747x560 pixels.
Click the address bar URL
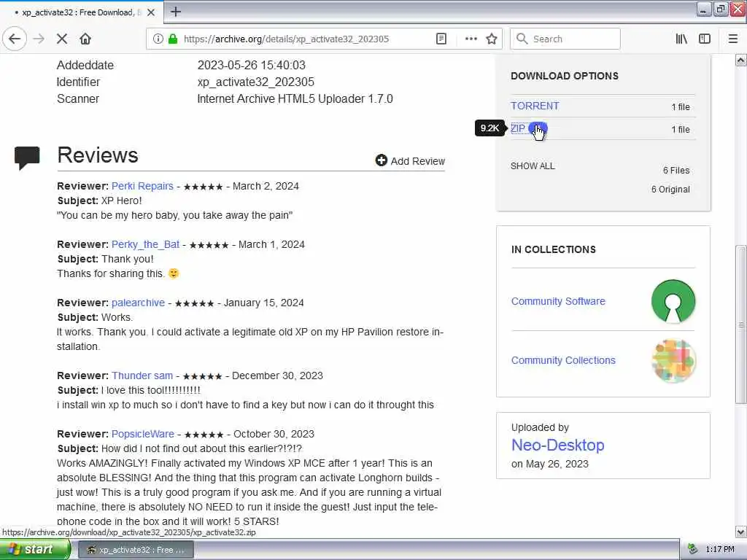coord(286,39)
